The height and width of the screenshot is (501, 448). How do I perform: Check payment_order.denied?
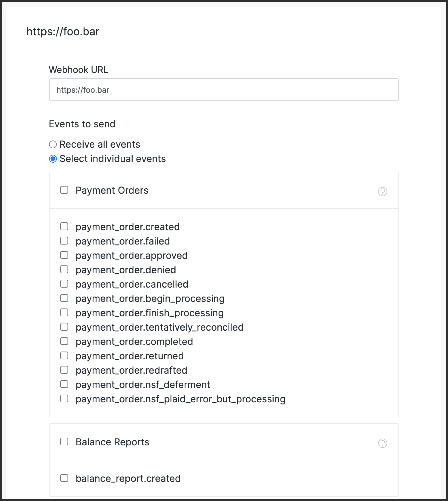pos(64,269)
